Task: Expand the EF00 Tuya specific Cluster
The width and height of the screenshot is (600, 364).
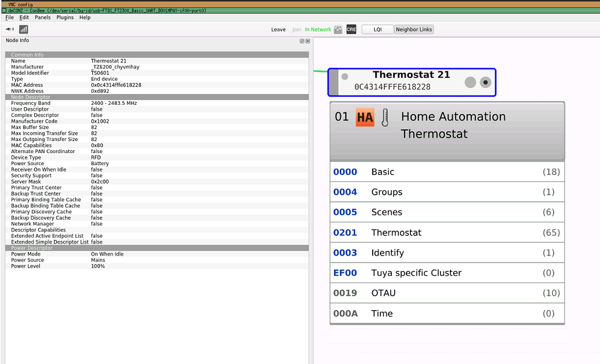Action: 446,273
